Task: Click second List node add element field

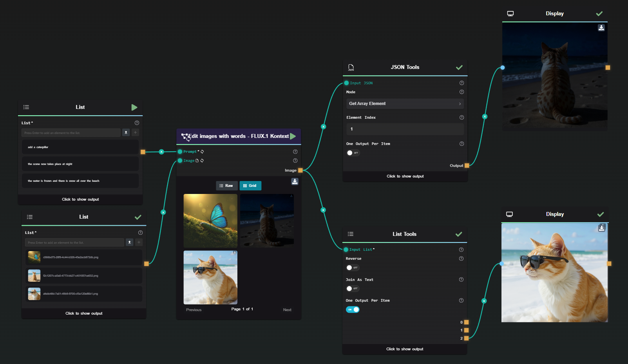Action: [x=74, y=243]
